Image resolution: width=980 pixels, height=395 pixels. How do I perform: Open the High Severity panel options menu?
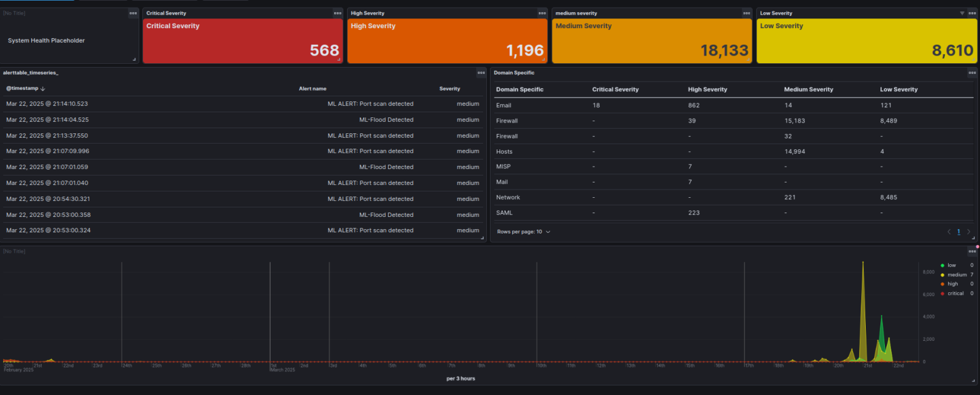[542, 13]
